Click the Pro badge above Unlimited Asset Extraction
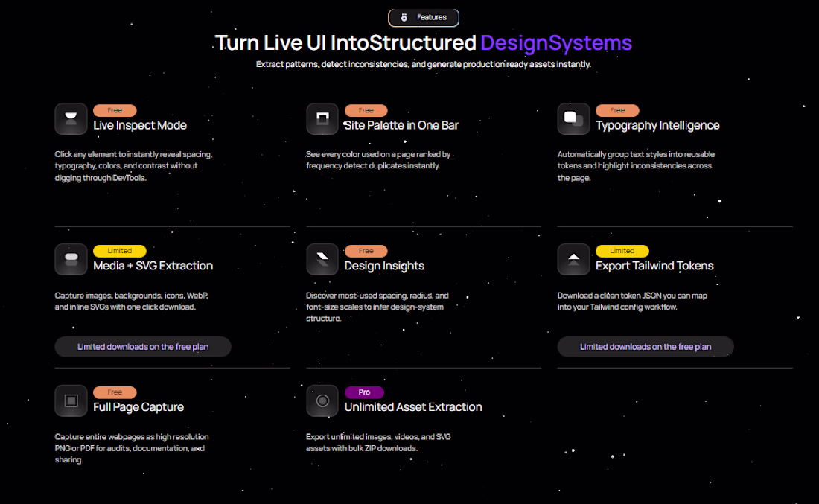The image size is (819, 504). pos(364,392)
